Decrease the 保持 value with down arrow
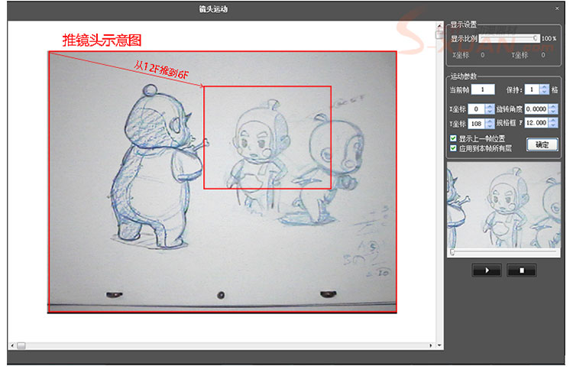Viewport: 573px width, 392px height. (x=544, y=92)
